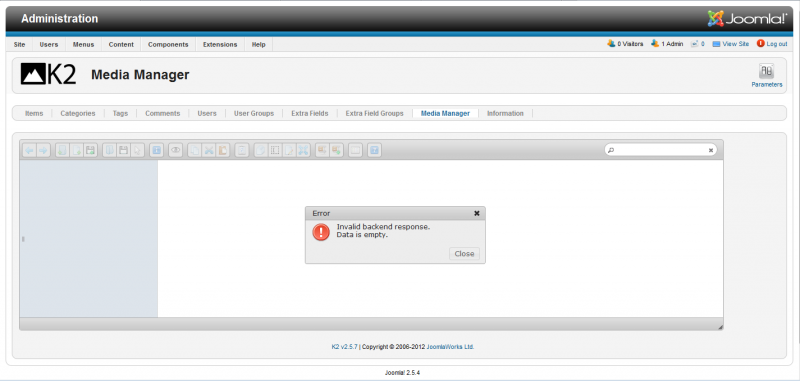Click the Edit file pencil toolbar icon
Viewport: 800px width, 381px height.
click(289, 150)
